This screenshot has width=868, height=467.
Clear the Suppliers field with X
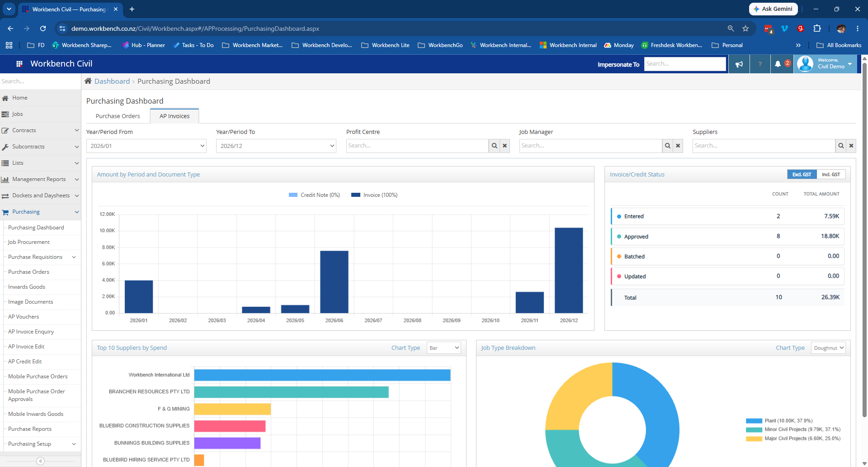[851, 146]
